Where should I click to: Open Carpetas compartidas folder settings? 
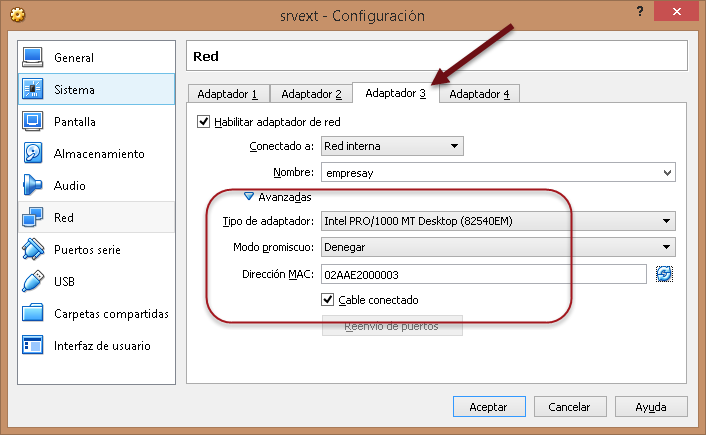coord(110,314)
